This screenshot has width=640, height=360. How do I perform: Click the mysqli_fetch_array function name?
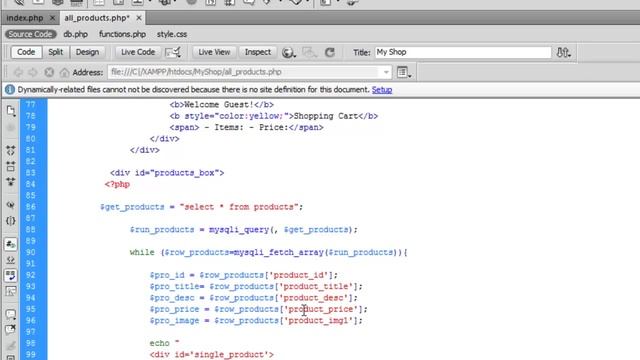pos(279,252)
